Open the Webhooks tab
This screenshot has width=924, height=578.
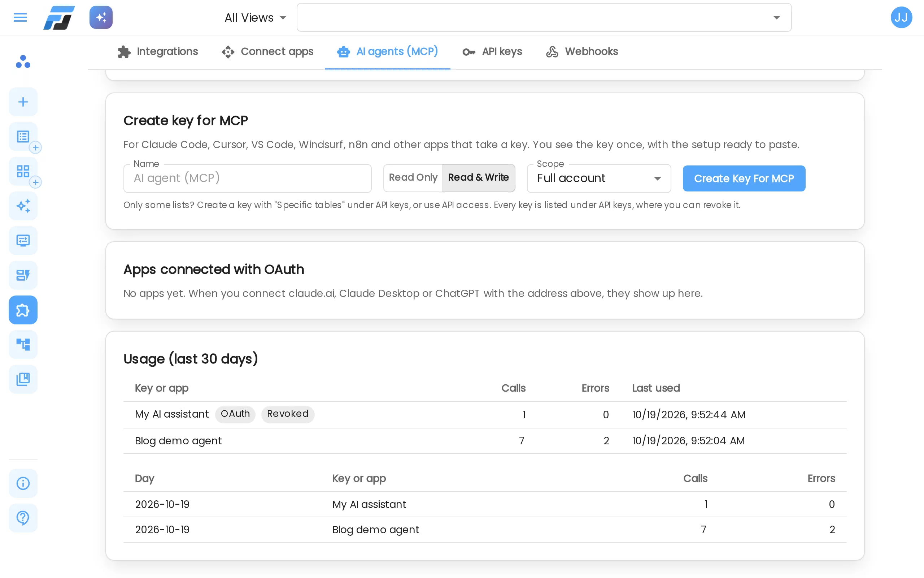(x=582, y=52)
